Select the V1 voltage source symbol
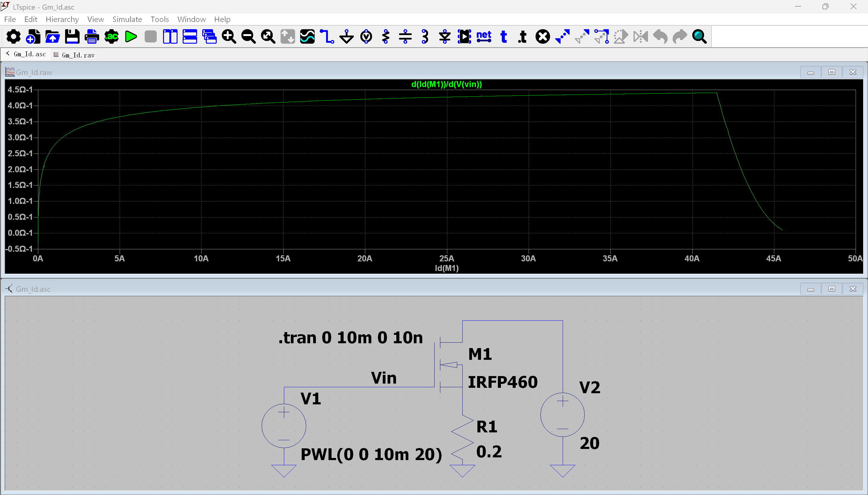868x495 pixels. tap(284, 425)
